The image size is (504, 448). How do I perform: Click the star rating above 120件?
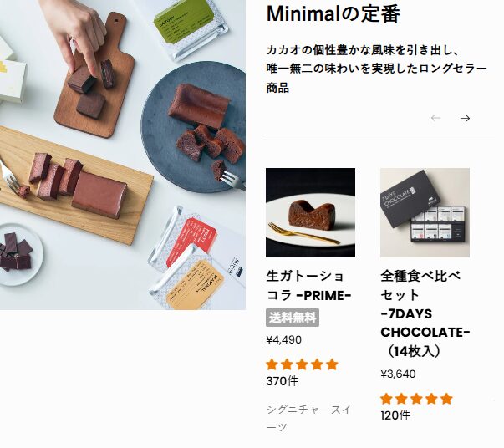(416, 399)
